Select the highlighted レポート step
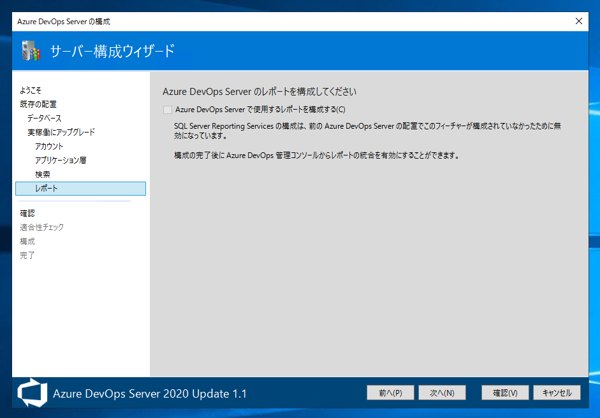This screenshot has height=418, width=600. coord(81,188)
